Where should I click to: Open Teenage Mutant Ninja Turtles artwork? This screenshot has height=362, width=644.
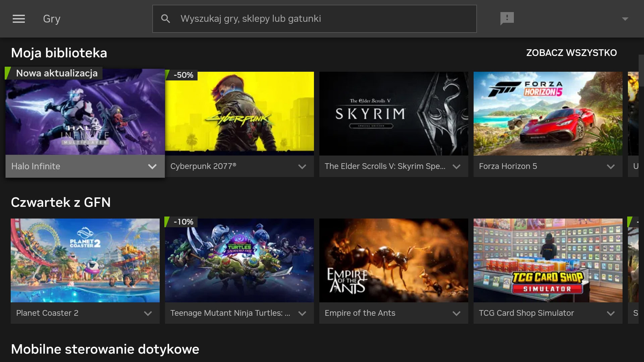(x=239, y=260)
